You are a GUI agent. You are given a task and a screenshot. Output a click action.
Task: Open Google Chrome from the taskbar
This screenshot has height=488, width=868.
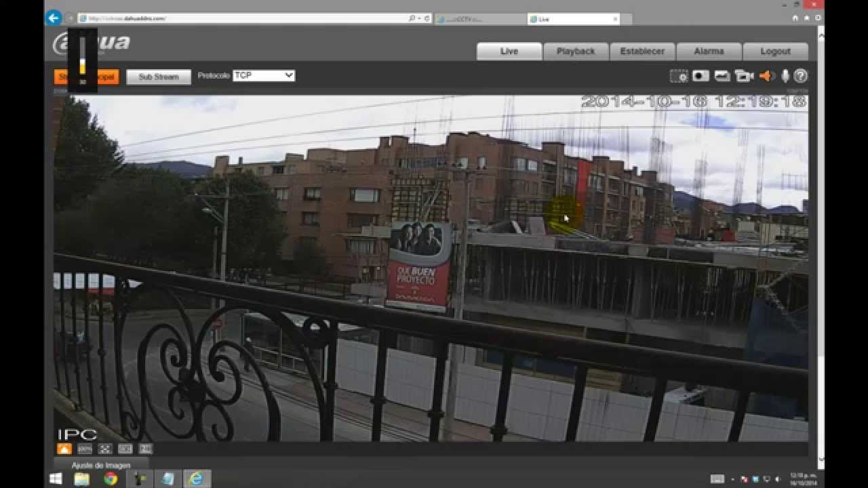pyautogui.click(x=111, y=479)
